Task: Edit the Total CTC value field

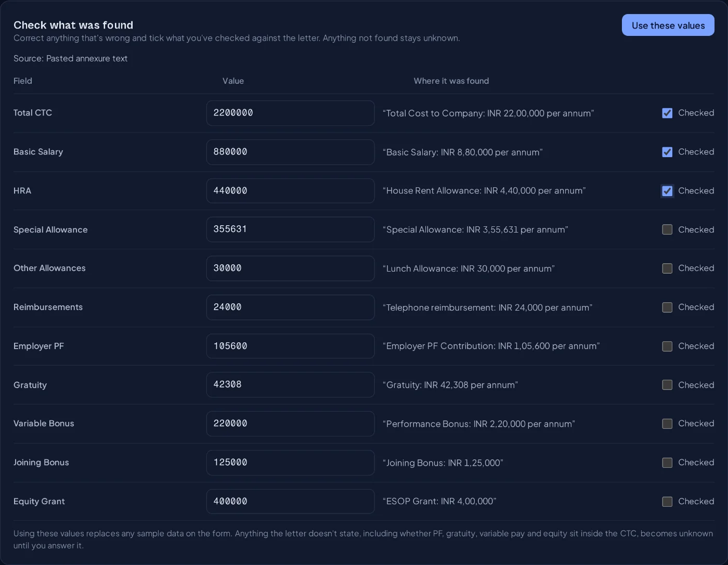Action: 290,113
